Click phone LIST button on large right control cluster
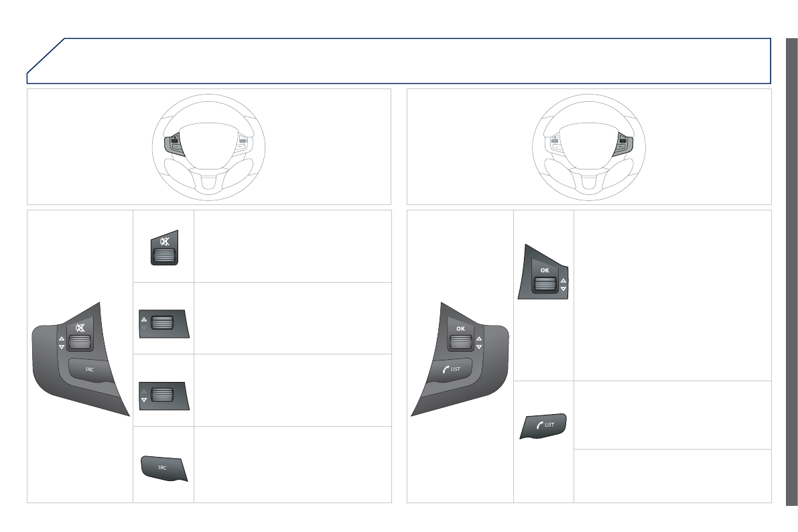 452,369
